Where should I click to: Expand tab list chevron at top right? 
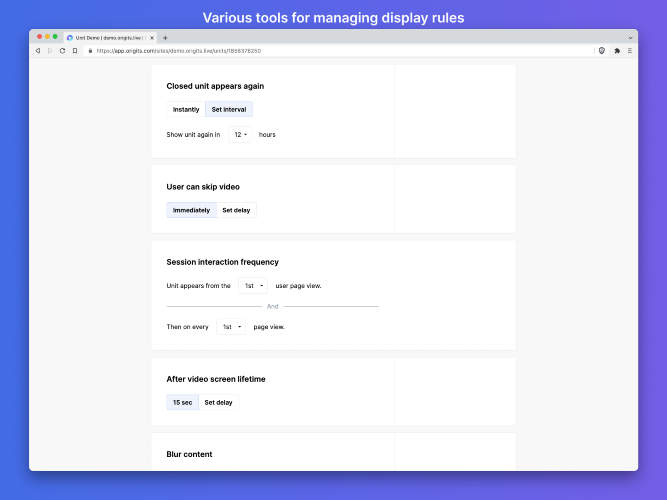click(x=630, y=38)
